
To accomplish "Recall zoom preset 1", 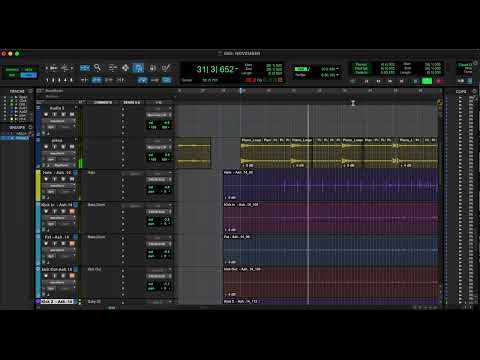I will point(47,80).
